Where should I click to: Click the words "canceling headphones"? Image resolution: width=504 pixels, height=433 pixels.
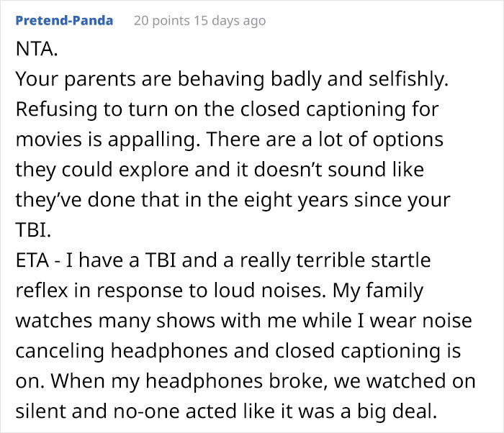pyautogui.click(x=122, y=351)
